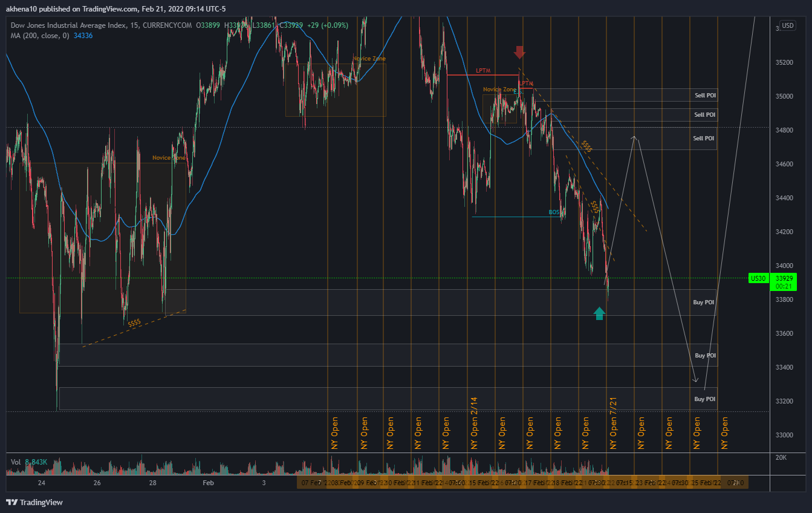812x513 pixels.
Task: Click the short LPTM label below the arrow
Action: [x=526, y=83]
